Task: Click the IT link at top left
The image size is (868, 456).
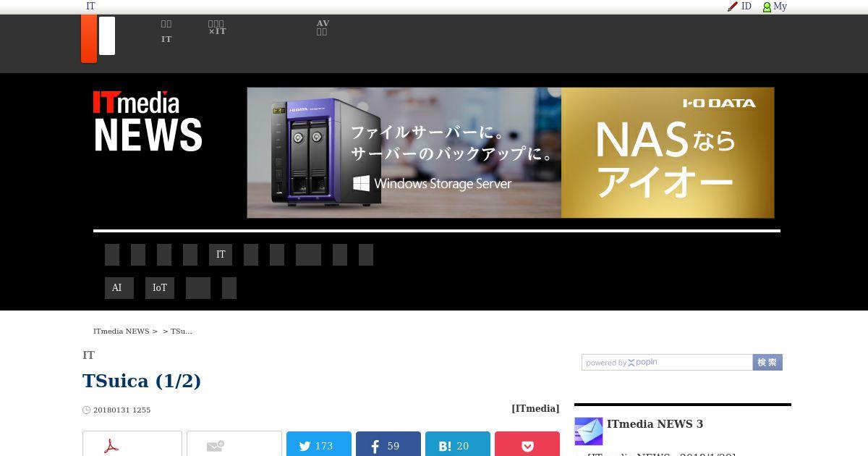Action: [x=90, y=6]
